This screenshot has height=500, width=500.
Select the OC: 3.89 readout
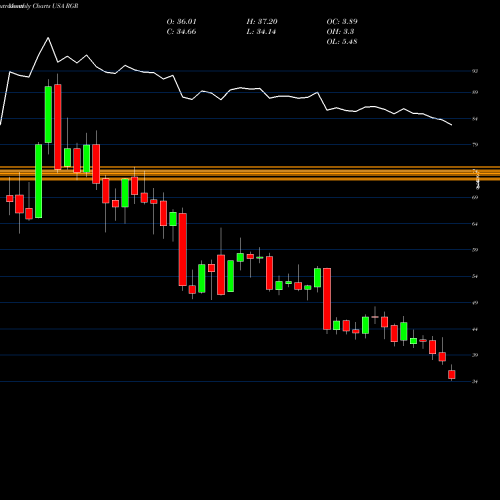pyautogui.click(x=342, y=22)
